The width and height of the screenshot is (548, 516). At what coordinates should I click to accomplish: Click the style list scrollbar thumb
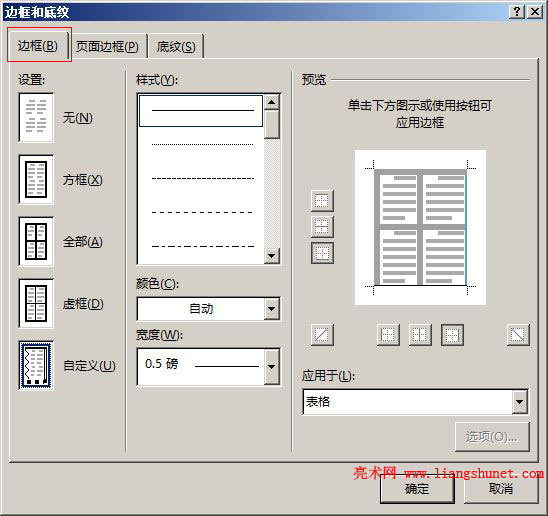pos(272,124)
